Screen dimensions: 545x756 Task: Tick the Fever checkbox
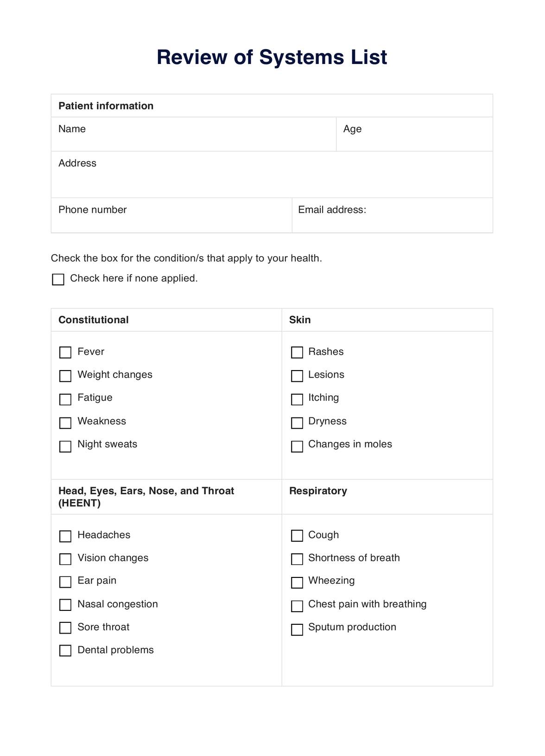(x=65, y=352)
